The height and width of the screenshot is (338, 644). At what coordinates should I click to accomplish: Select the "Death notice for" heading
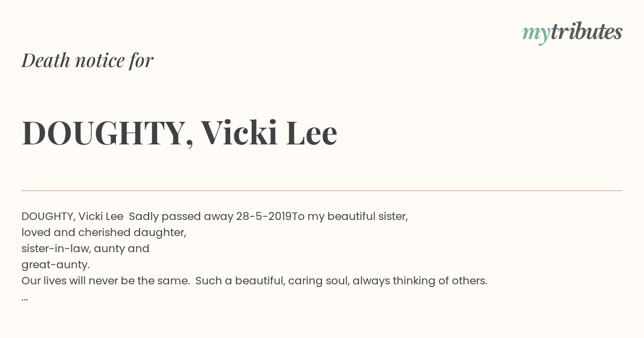coord(87,60)
